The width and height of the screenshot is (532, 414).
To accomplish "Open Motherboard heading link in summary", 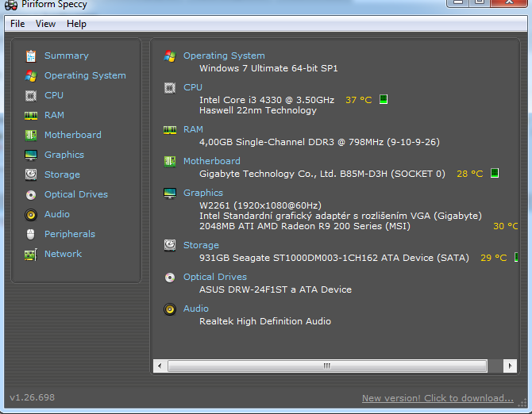I will pyautogui.click(x=212, y=161).
